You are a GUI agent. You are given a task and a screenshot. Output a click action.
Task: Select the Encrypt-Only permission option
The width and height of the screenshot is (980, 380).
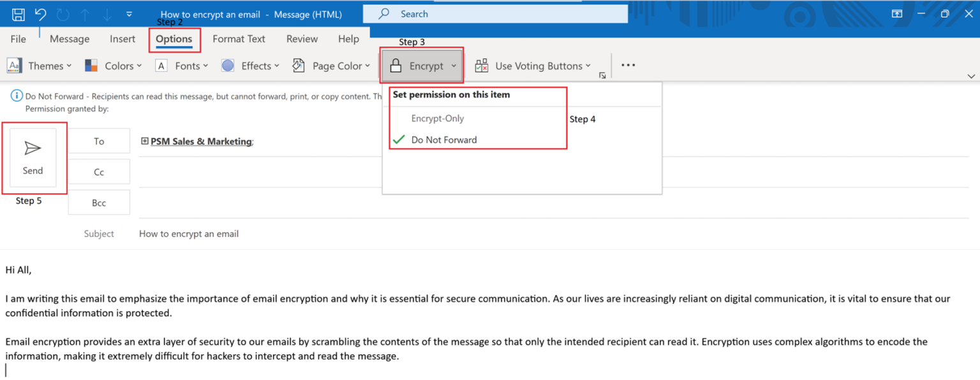(x=438, y=118)
